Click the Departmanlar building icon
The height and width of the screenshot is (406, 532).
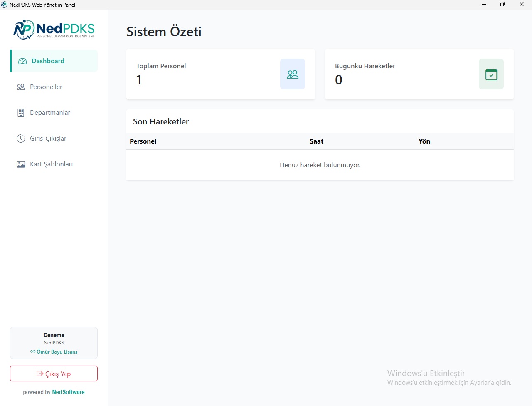coord(21,113)
